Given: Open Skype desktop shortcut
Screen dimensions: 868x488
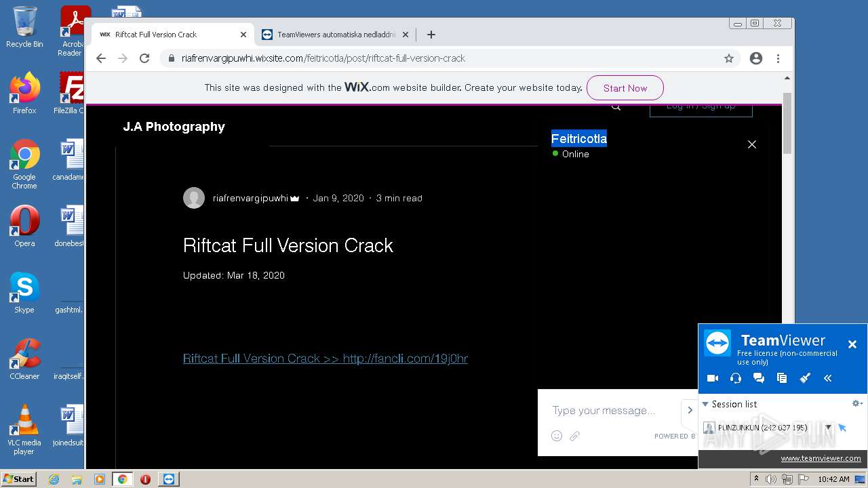Looking at the screenshot, I should pyautogui.click(x=24, y=293).
